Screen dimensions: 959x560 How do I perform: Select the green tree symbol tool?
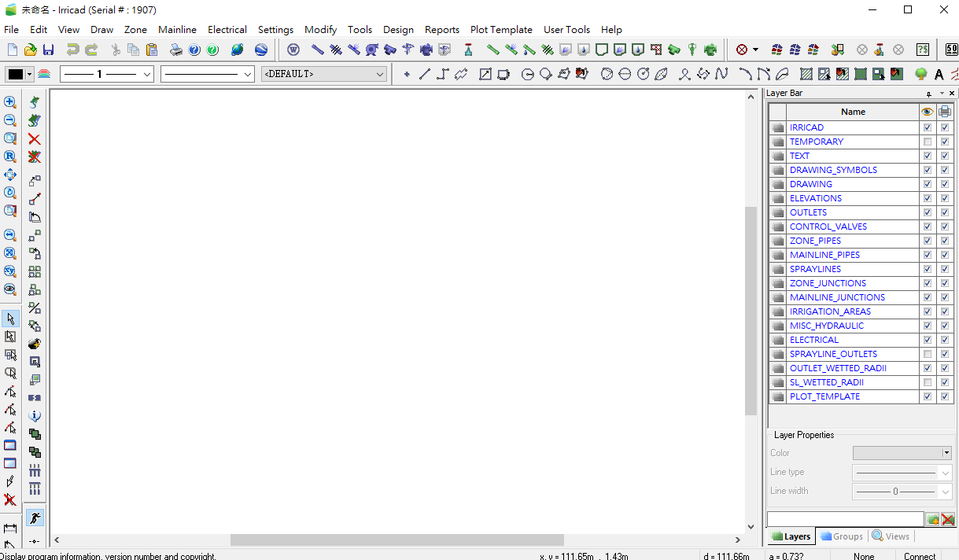tap(920, 75)
